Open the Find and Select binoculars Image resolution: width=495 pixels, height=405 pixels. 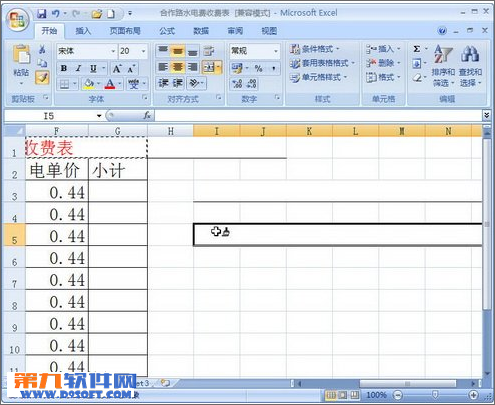click(470, 66)
